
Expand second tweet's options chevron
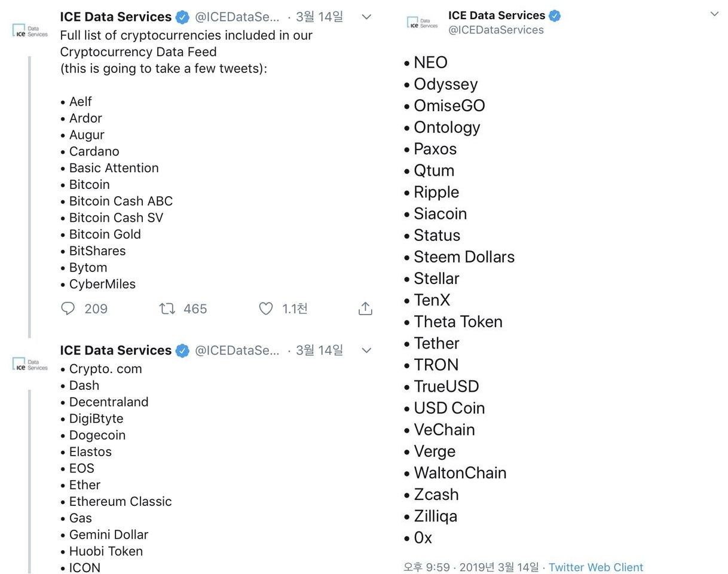click(366, 350)
